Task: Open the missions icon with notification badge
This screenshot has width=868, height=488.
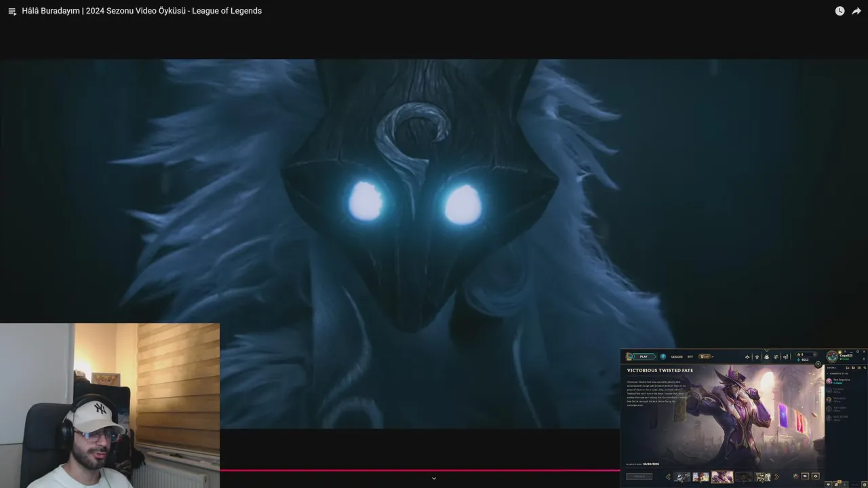Action: (837, 484)
